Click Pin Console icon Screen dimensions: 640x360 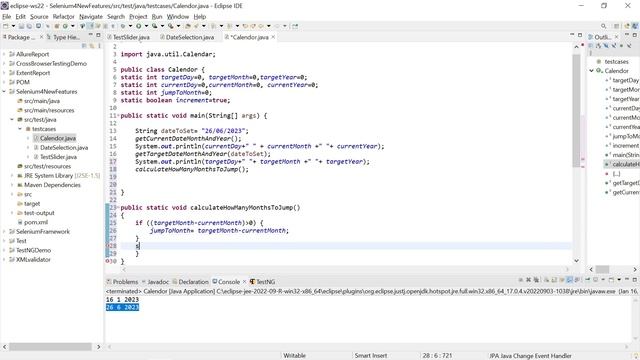pyautogui.click(x=588, y=280)
